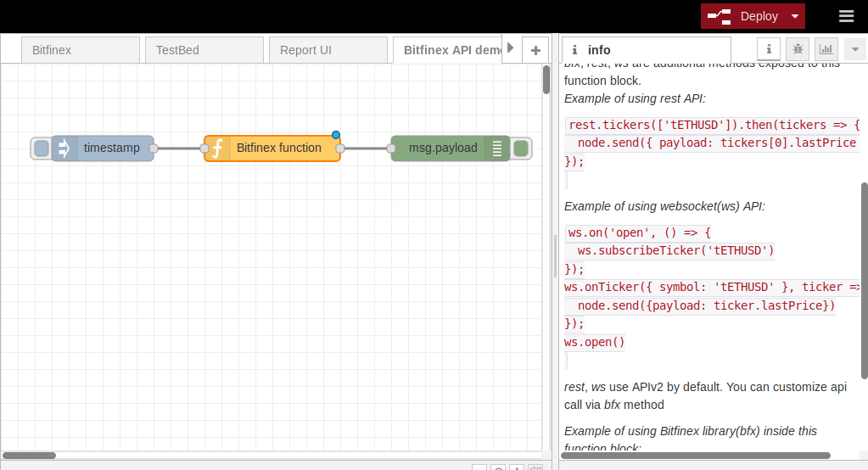Open the dashboard chart icon tab
Screen dimensions: 868x470
point(826,49)
